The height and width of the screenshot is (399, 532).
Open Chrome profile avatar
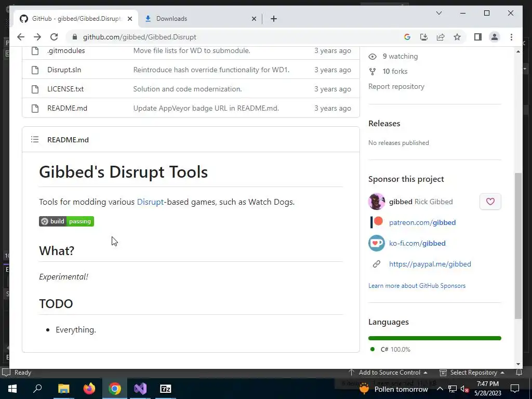[495, 37]
